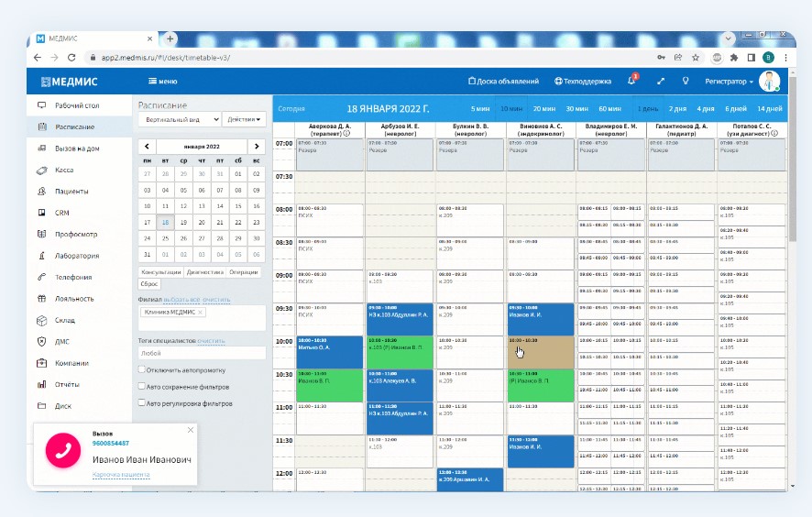The image size is (812, 517).
Task: Open the Телефония phone icon in sidebar
Action: [x=42, y=277]
